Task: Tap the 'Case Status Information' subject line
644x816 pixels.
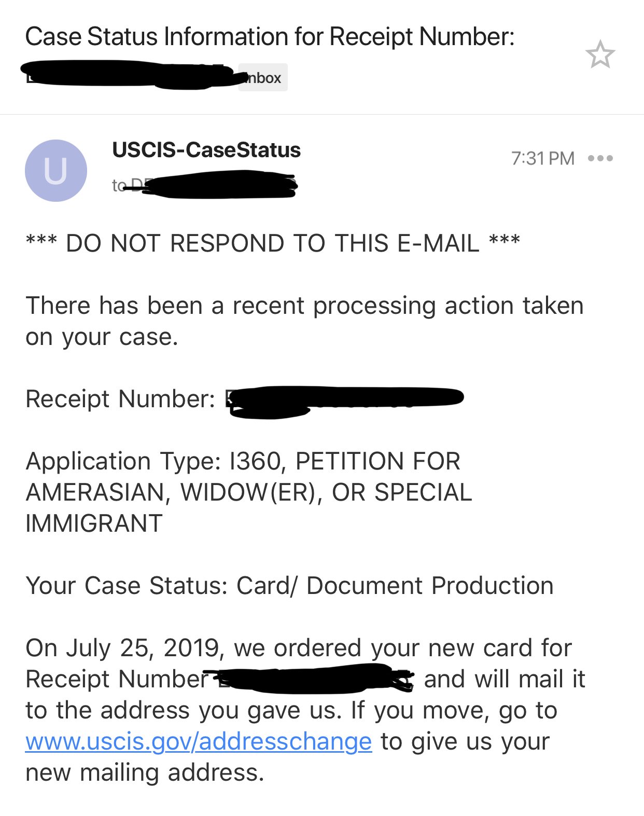Action: coord(270,37)
